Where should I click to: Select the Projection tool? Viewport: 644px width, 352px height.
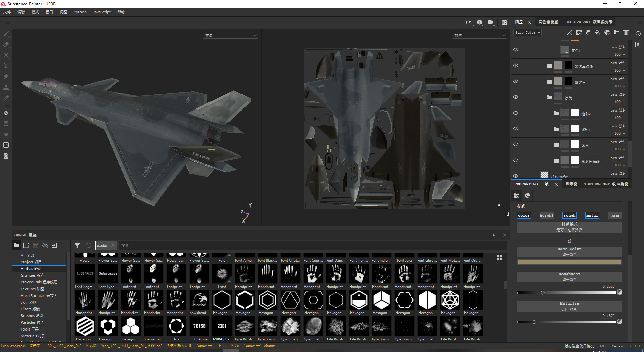click(x=6, y=55)
